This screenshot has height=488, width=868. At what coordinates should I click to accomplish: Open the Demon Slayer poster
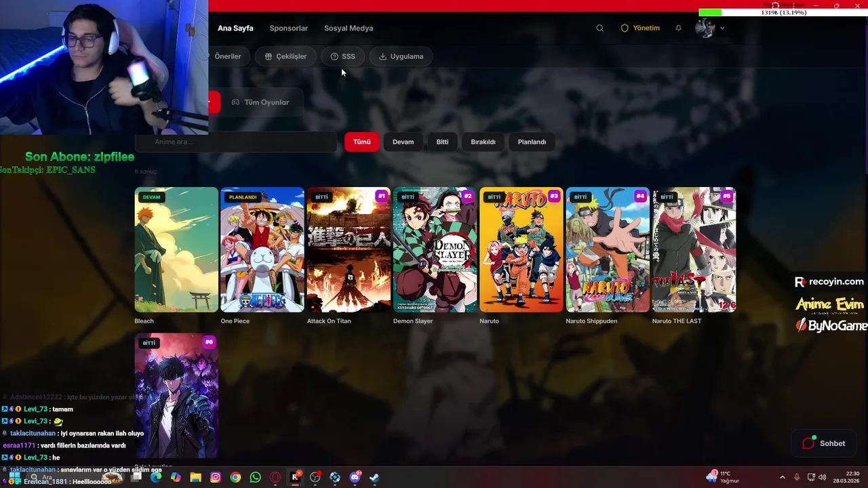click(x=435, y=249)
